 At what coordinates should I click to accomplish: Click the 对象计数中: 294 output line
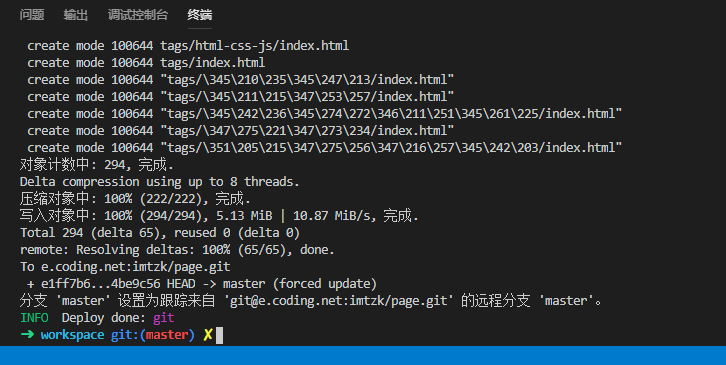(96, 164)
